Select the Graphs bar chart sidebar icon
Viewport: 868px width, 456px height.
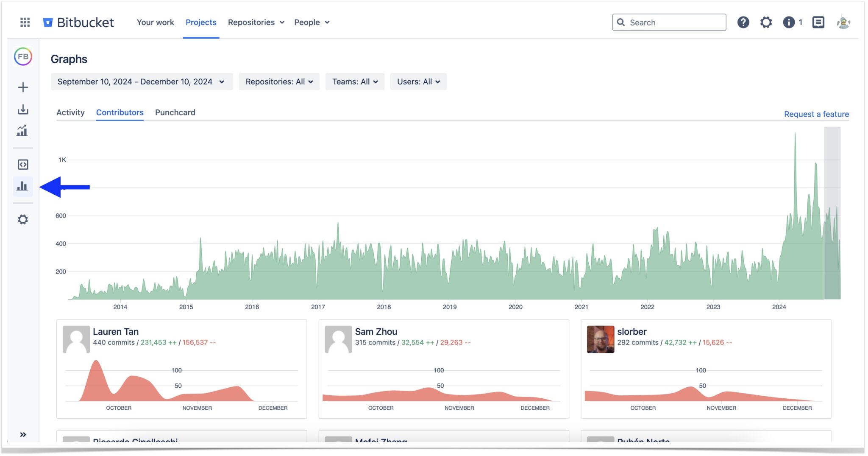click(x=22, y=186)
